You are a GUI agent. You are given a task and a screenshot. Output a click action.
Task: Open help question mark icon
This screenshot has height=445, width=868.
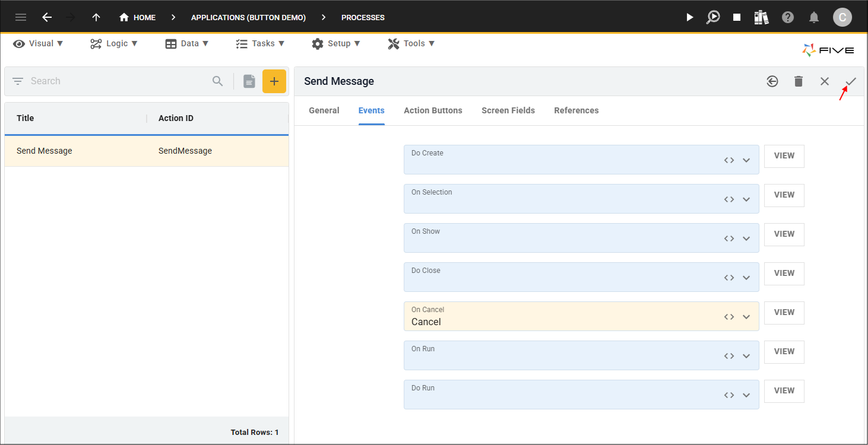788,17
